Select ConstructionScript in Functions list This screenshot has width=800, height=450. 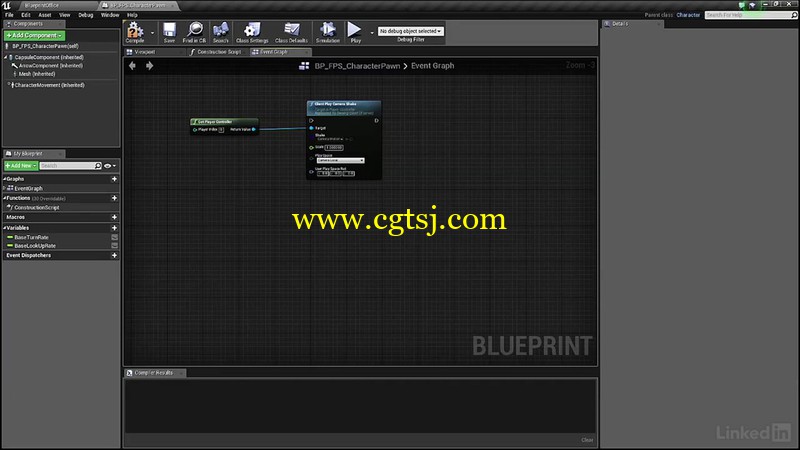click(36, 208)
